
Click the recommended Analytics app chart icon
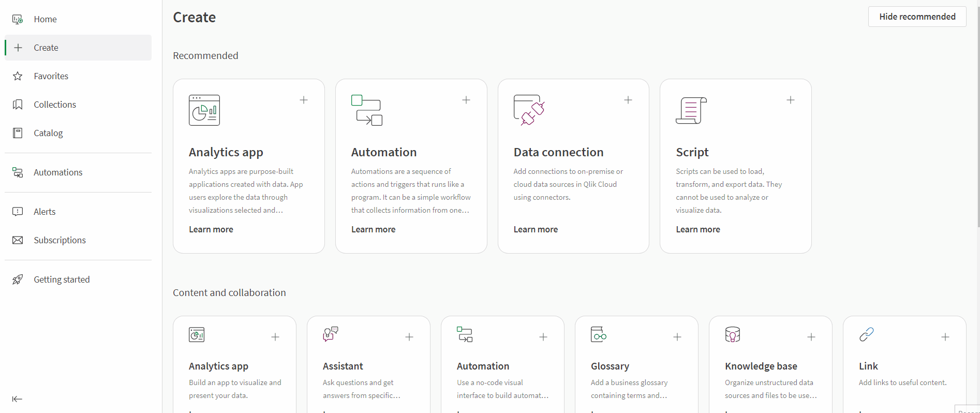tap(204, 110)
